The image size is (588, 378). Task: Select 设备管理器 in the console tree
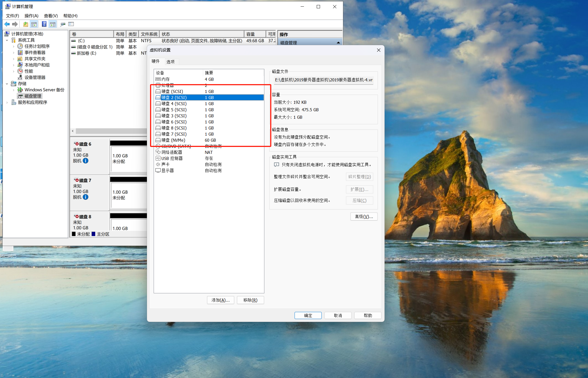click(x=35, y=77)
